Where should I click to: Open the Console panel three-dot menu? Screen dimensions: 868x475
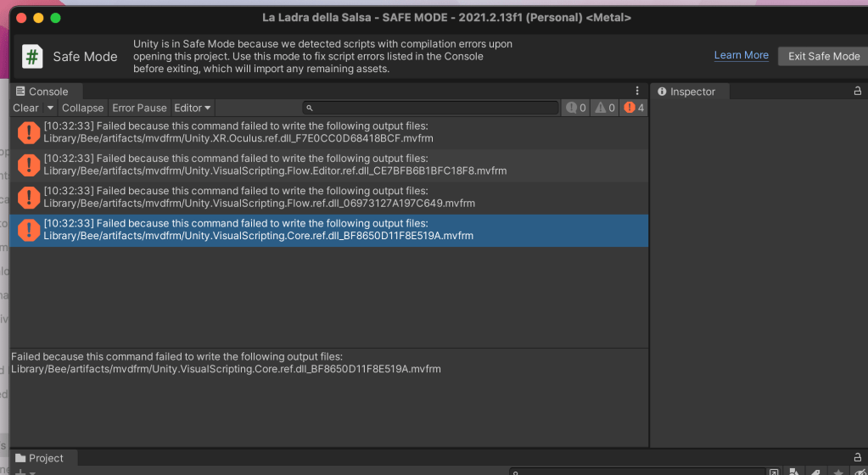coord(637,91)
